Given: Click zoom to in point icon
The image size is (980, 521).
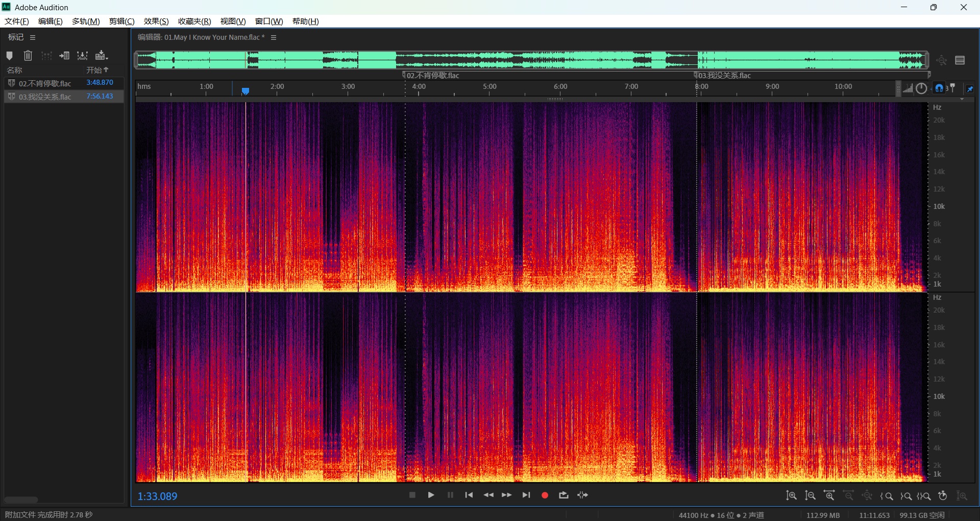Looking at the screenshot, I should (x=887, y=496).
